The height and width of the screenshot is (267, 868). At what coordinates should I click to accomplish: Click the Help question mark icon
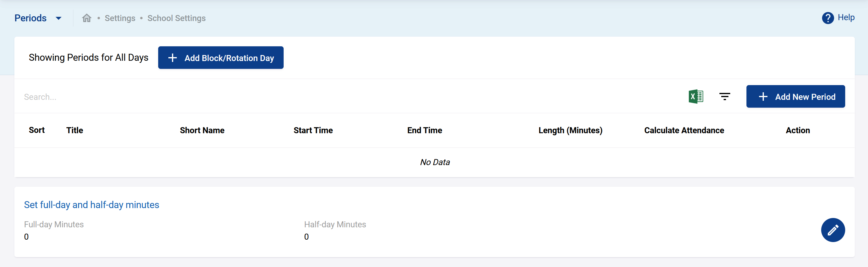(827, 18)
